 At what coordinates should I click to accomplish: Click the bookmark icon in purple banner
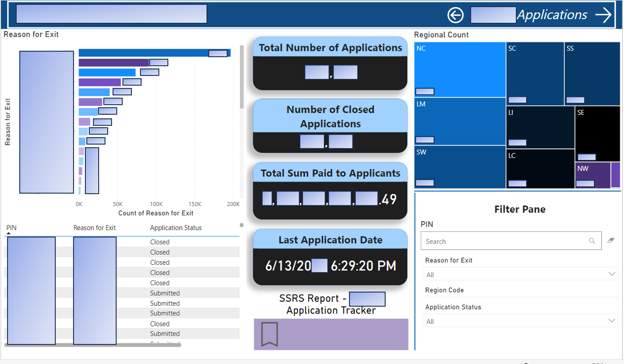[x=269, y=334]
